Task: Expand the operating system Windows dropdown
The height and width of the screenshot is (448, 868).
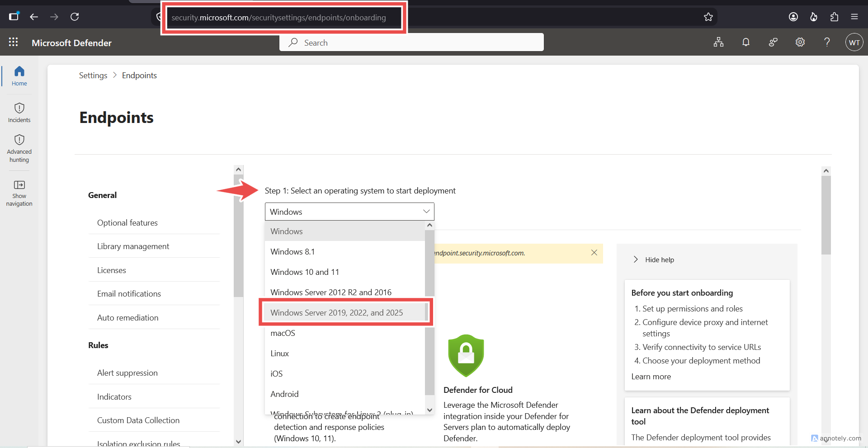Action: click(x=349, y=212)
